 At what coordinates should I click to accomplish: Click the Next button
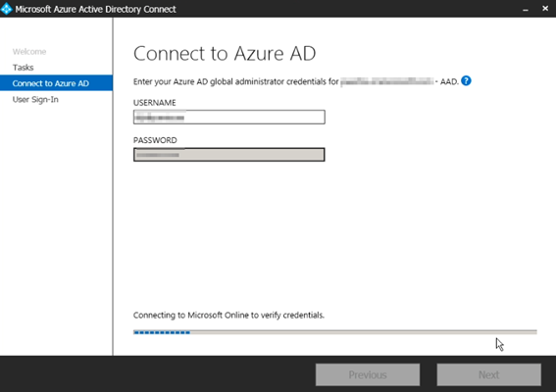pos(489,374)
